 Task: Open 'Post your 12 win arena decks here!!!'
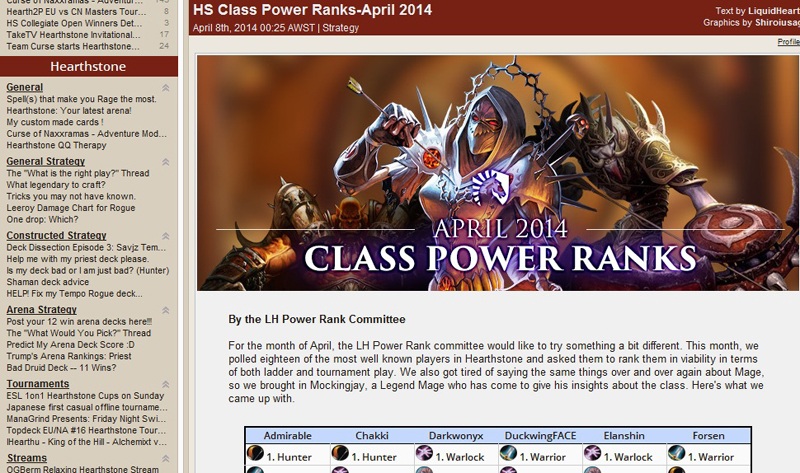(x=79, y=321)
